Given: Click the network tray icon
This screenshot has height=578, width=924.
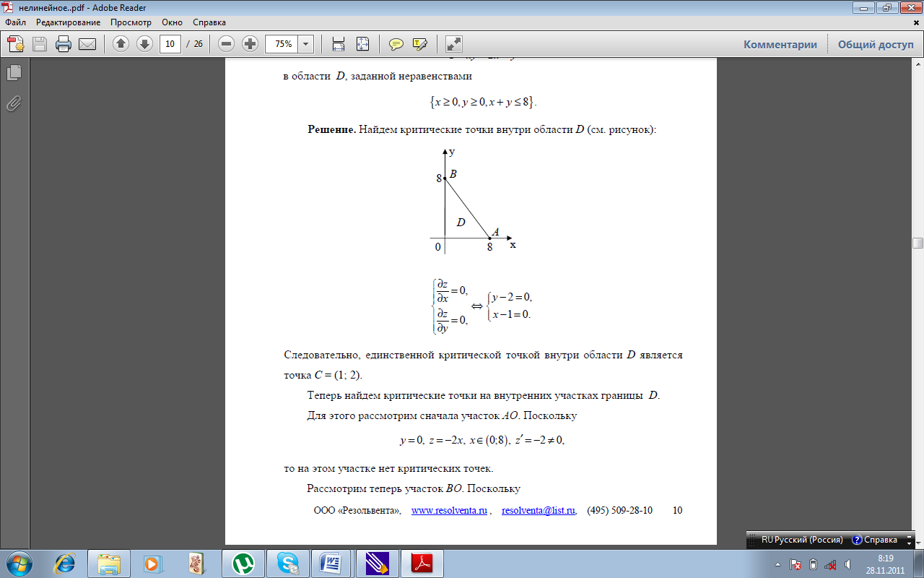Looking at the screenshot, I should (x=831, y=564).
